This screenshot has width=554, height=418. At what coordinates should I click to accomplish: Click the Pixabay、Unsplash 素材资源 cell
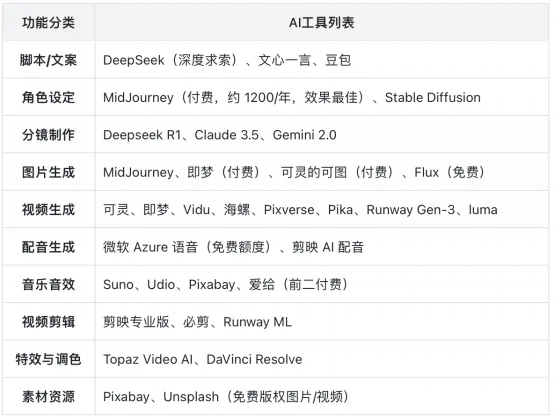[x=322, y=396]
